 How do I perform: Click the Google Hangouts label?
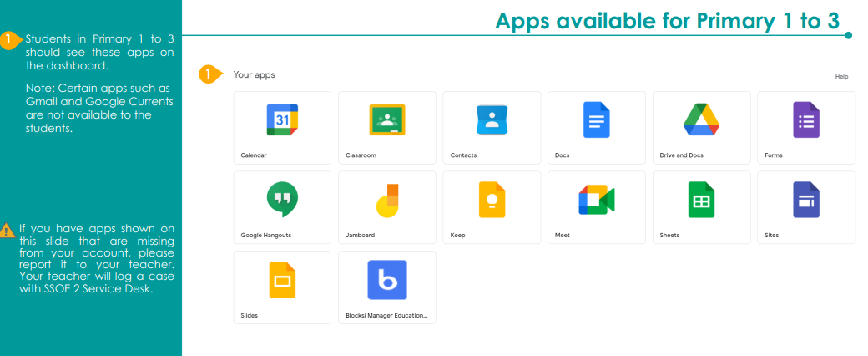point(265,235)
